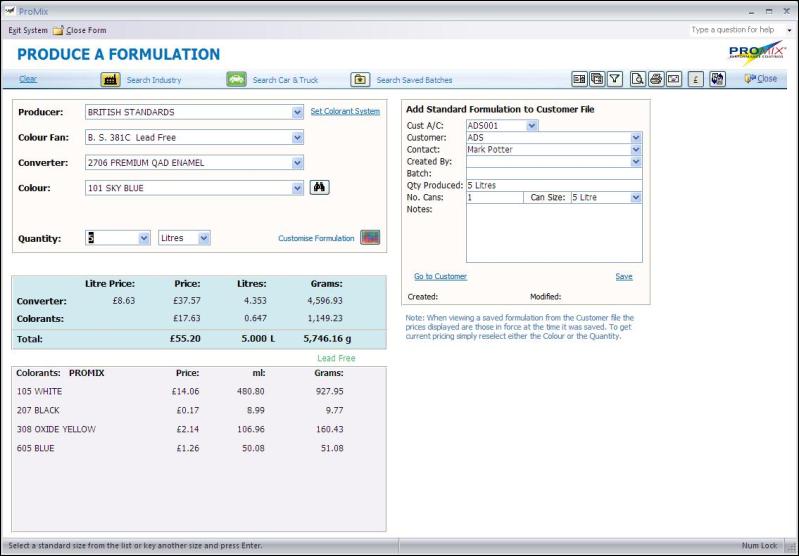Image resolution: width=799 pixels, height=556 pixels.
Task: Click the binoculars icon beside Colour
Action: pyautogui.click(x=319, y=187)
